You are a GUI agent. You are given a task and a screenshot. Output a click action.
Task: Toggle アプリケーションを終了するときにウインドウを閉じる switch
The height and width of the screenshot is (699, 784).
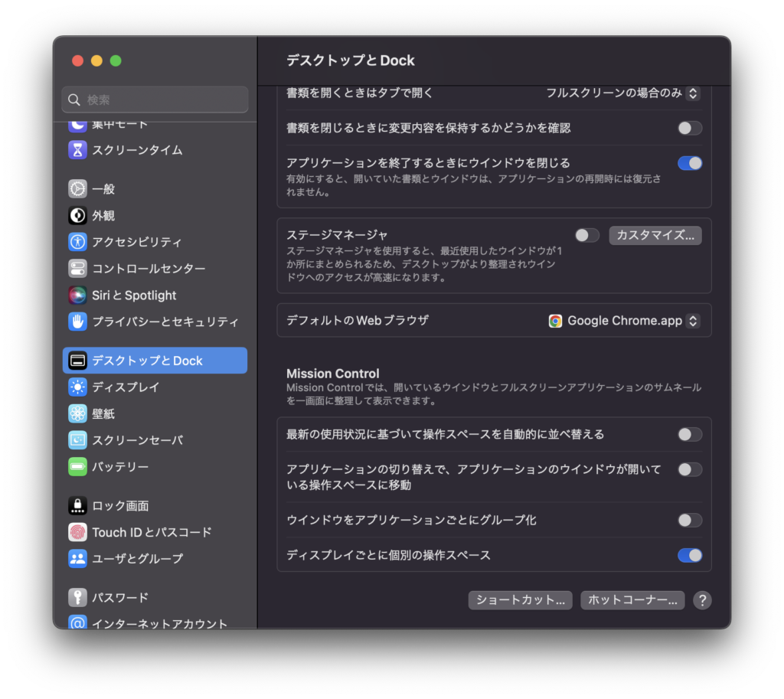coord(690,163)
